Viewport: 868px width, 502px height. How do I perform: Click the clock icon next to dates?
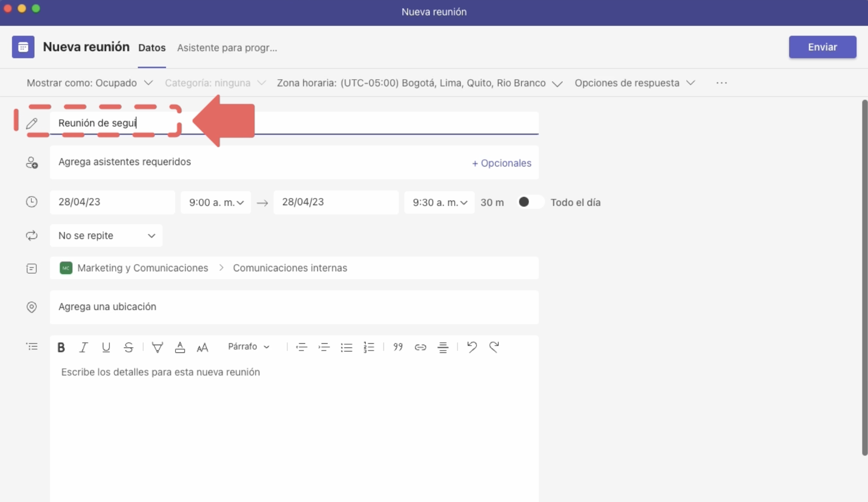coord(31,202)
